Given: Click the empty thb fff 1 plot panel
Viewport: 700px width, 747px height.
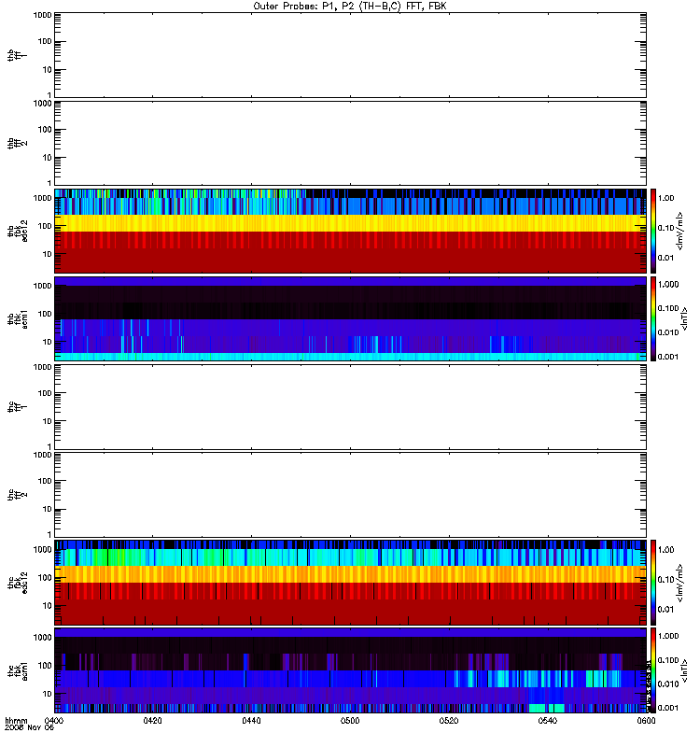Looking at the screenshot, I should [350, 55].
